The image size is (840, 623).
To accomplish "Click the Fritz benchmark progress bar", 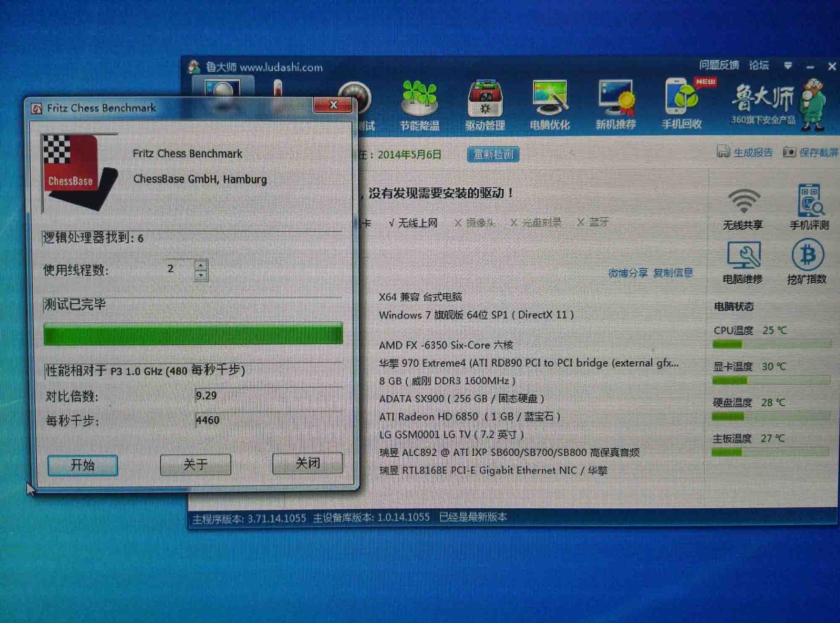I will tap(193, 334).
